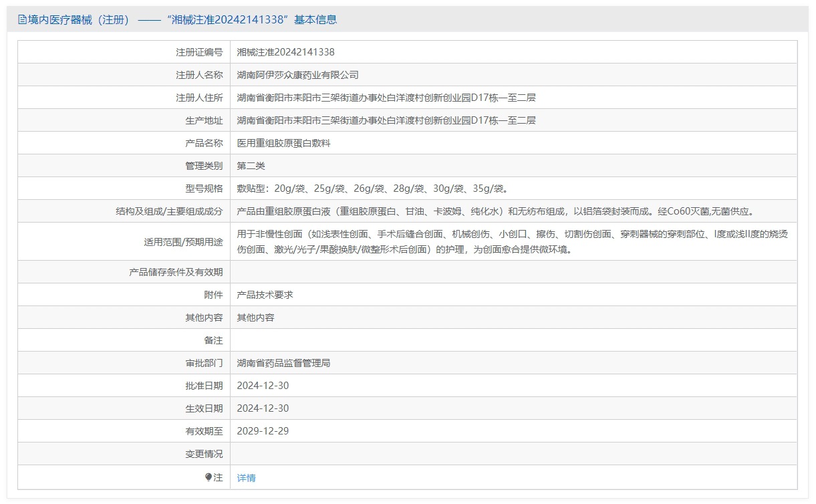This screenshot has width=816, height=504.
Task: Click approval department 湖南省药品监督管理局
Action: tap(283, 363)
